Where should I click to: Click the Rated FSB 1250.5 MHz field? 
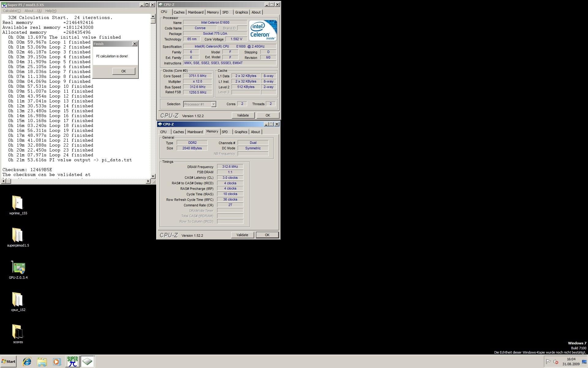(198, 92)
